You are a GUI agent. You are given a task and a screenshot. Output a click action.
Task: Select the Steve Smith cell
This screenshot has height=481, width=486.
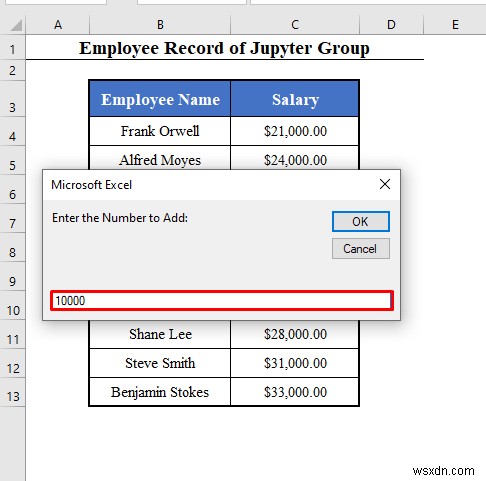pyautogui.click(x=160, y=363)
